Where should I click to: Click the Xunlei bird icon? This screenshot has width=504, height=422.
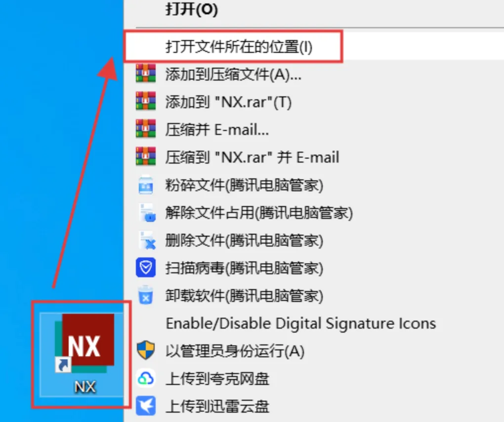pyautogui.click(x=146, y=406)
